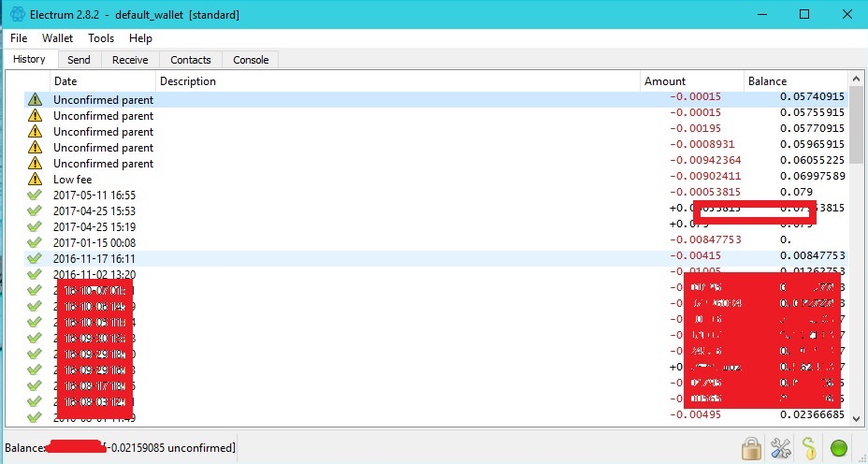868x464 pixels.
Task: Switch to the Console tab
Action: [251, 60]
